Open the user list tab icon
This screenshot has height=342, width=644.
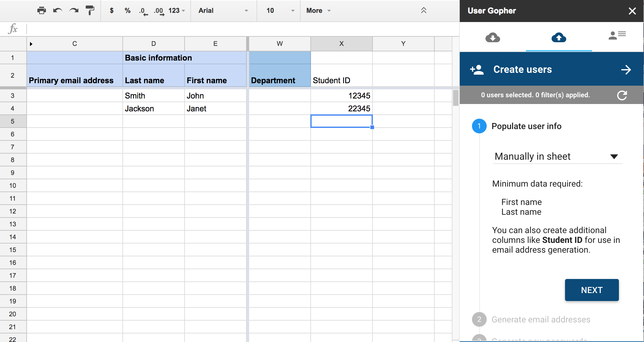click(617, 35)
